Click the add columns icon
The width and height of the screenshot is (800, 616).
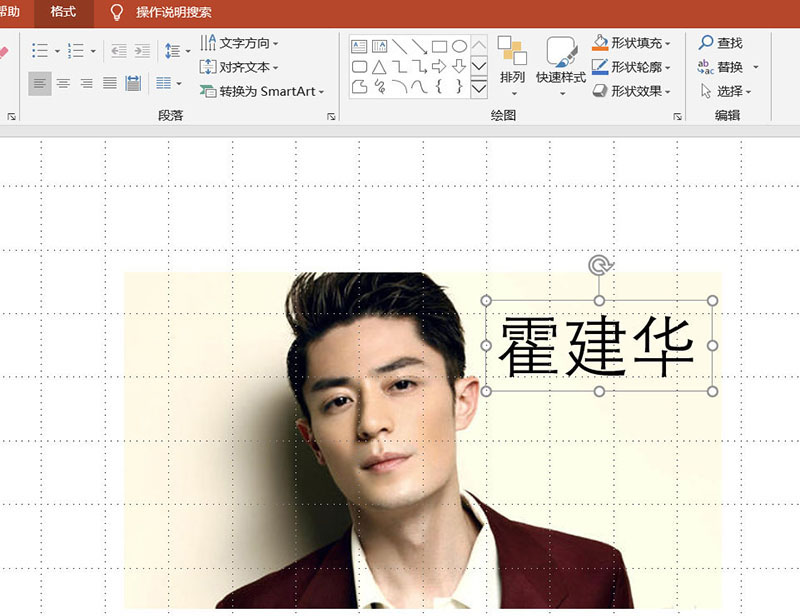click(163, 83)
